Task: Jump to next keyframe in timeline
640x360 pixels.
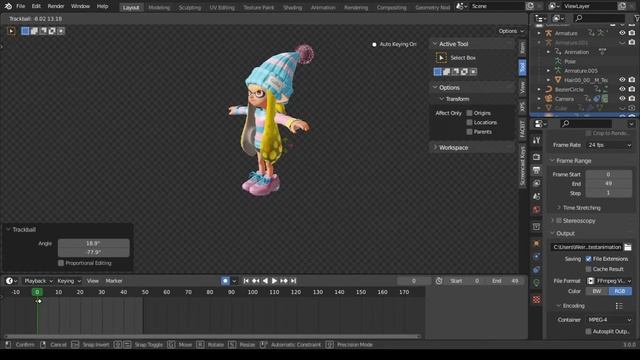Action: (284, 281)
